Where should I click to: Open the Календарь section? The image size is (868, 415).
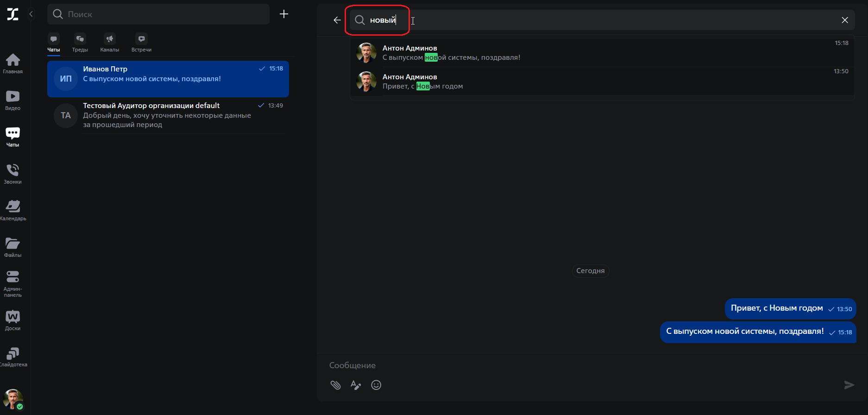(x=13, y=210)
